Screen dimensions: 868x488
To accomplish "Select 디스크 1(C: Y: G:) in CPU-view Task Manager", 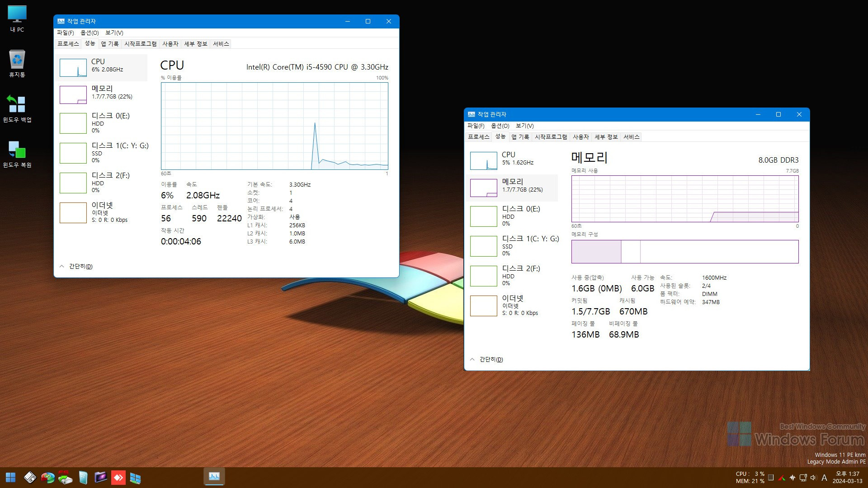I will pyautogui.click(x=104, y=153).
